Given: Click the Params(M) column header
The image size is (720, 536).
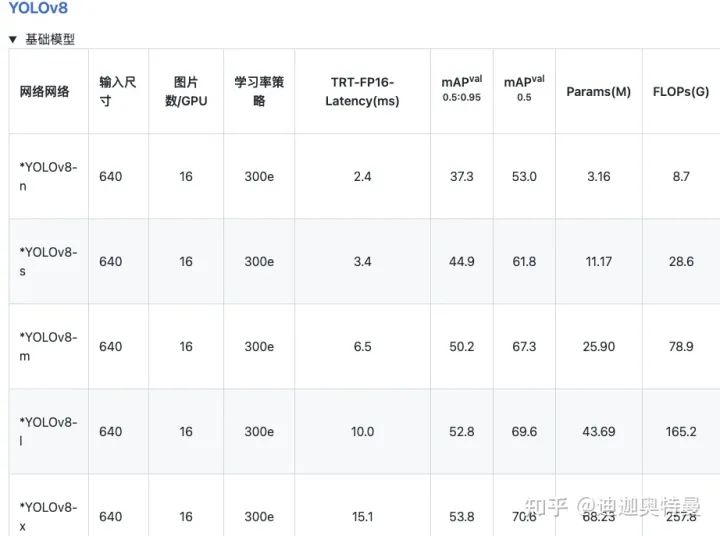Looking at the screenshot, I should click(x=598, y=91).
